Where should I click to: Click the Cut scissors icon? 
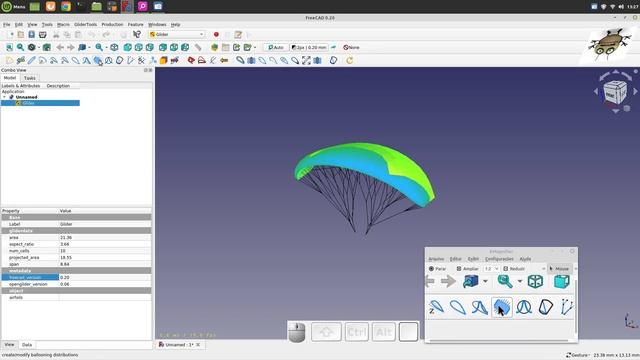coord(56,35)
